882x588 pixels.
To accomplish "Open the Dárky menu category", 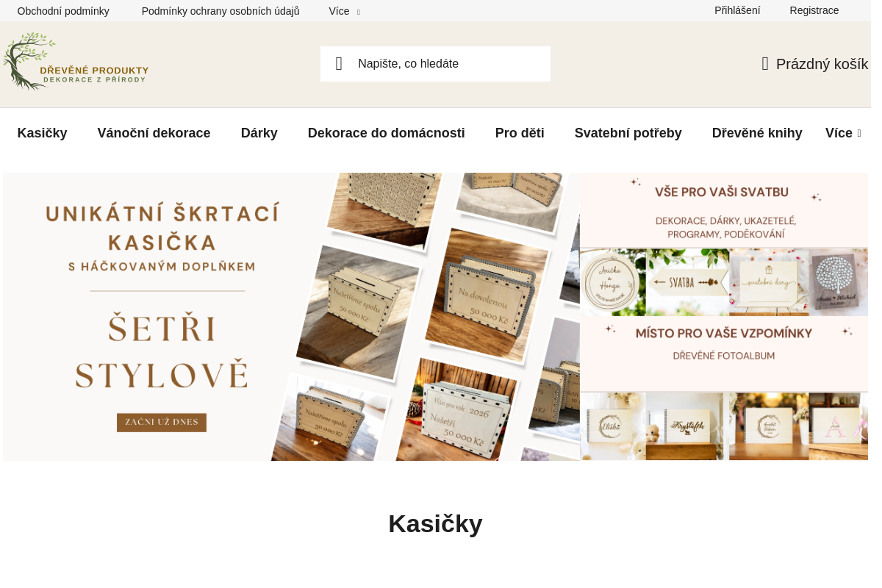I will click(x=259, y=133).
